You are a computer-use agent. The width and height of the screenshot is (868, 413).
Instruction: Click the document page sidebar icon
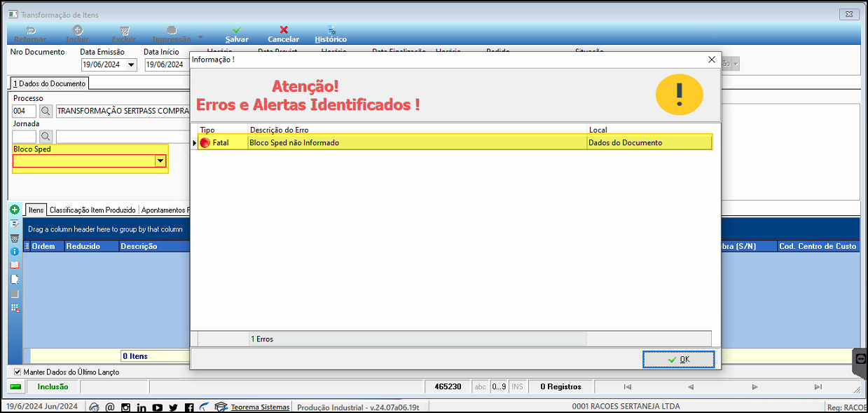point(15,279)
